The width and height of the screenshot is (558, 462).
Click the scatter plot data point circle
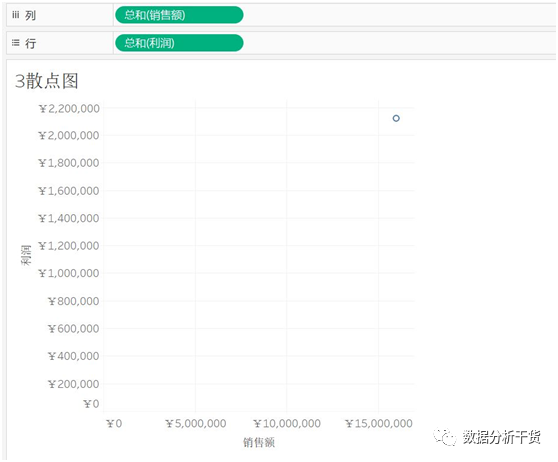[x=396, y=118]
